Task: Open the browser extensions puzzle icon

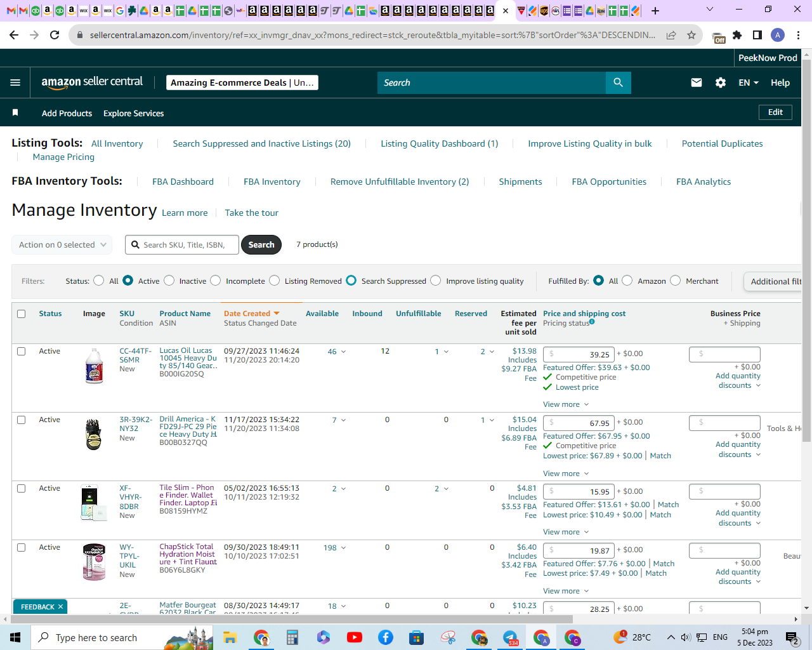Action: [737, 35]
